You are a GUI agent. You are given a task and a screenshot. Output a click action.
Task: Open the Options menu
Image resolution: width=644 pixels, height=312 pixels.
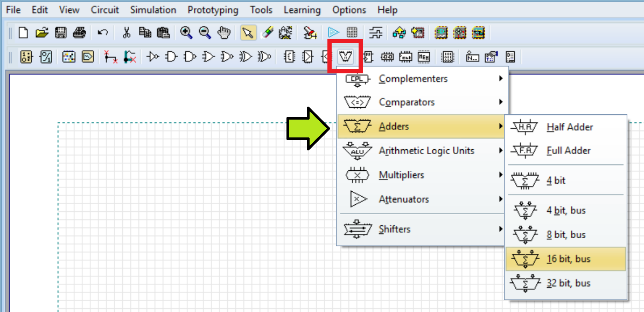pos(349,10)
